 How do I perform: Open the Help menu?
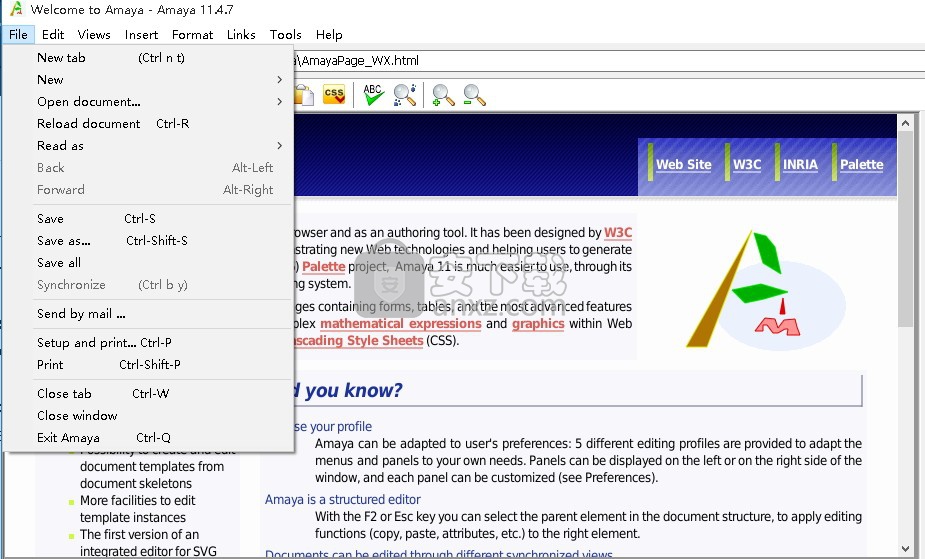(x=329, y=35)
